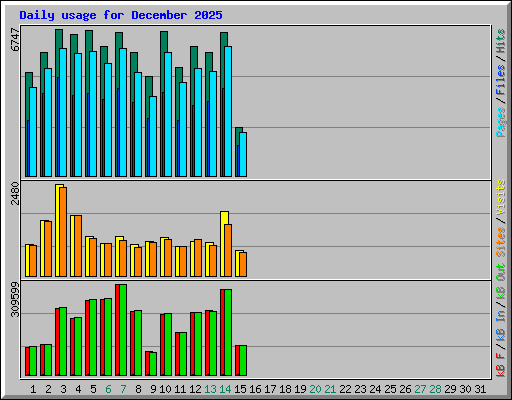Click the 'Hits' legend label

(501, 41)
